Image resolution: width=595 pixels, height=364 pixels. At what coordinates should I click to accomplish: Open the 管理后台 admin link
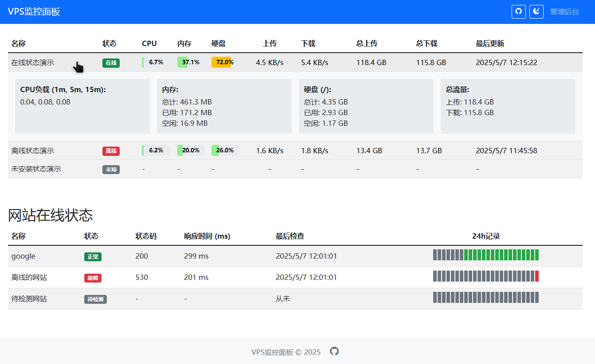[565, 12]
